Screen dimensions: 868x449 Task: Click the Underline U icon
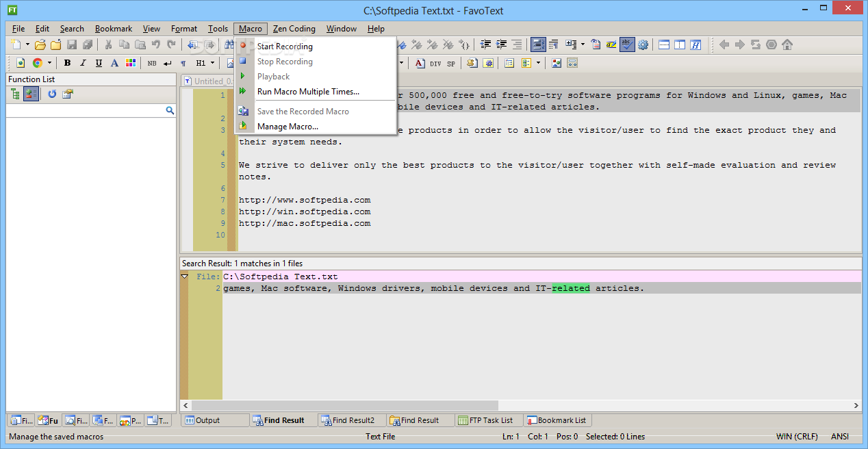99,63
